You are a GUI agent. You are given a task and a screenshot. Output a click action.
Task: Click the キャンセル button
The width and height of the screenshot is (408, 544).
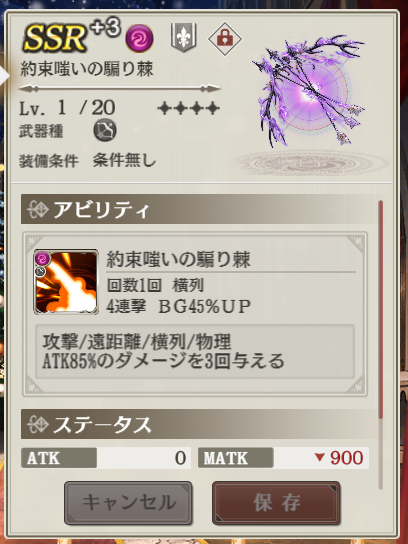[128, 503]
